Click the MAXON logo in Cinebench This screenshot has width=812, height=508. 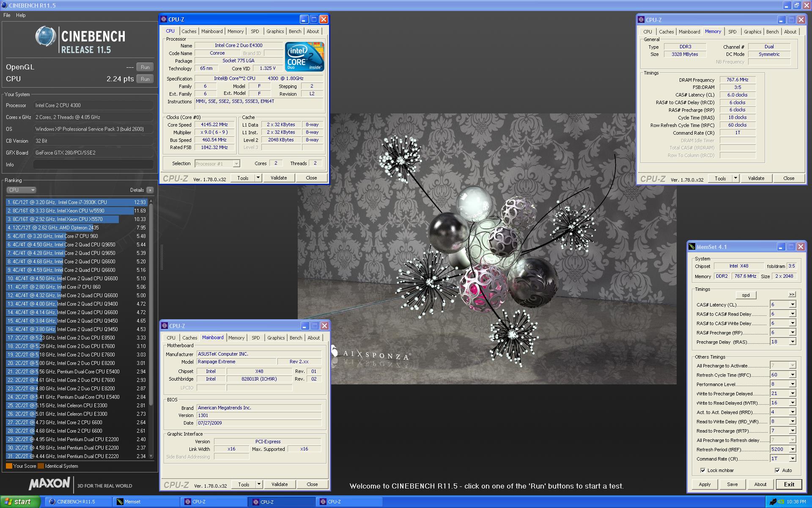pos(49,484)
